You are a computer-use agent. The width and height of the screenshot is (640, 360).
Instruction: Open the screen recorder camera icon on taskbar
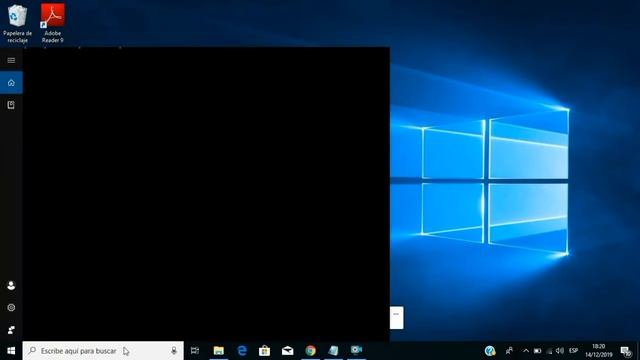[x=356, y=350]
